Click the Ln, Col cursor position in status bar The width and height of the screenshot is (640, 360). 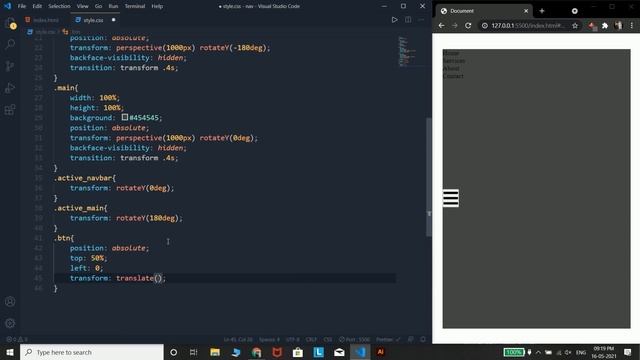click(x=238, y=339)
